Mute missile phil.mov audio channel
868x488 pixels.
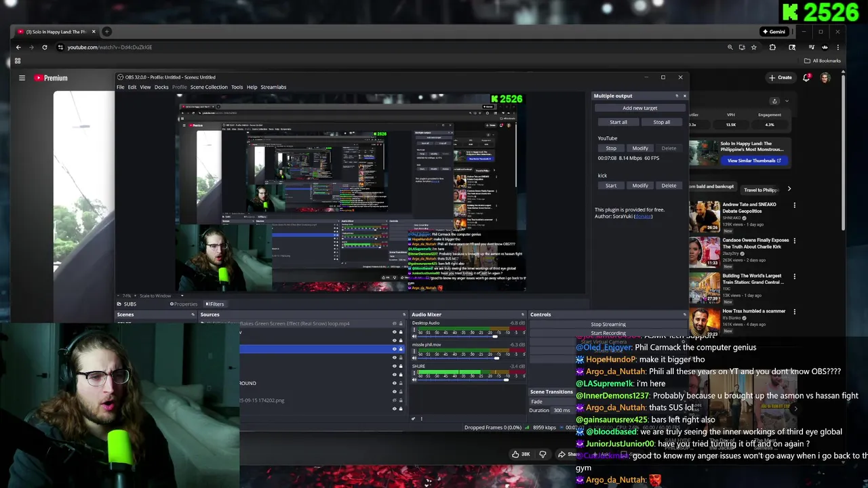414,359
